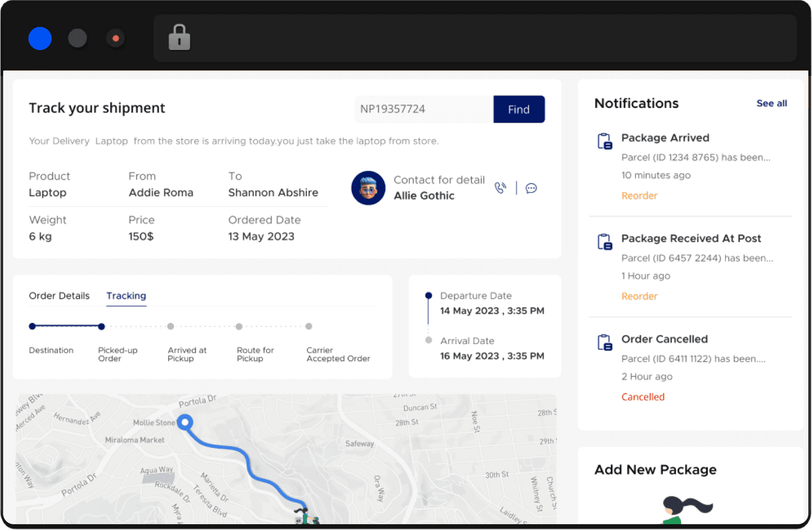Click the Package Arrived clipboard icon

(x=605, y=141)
